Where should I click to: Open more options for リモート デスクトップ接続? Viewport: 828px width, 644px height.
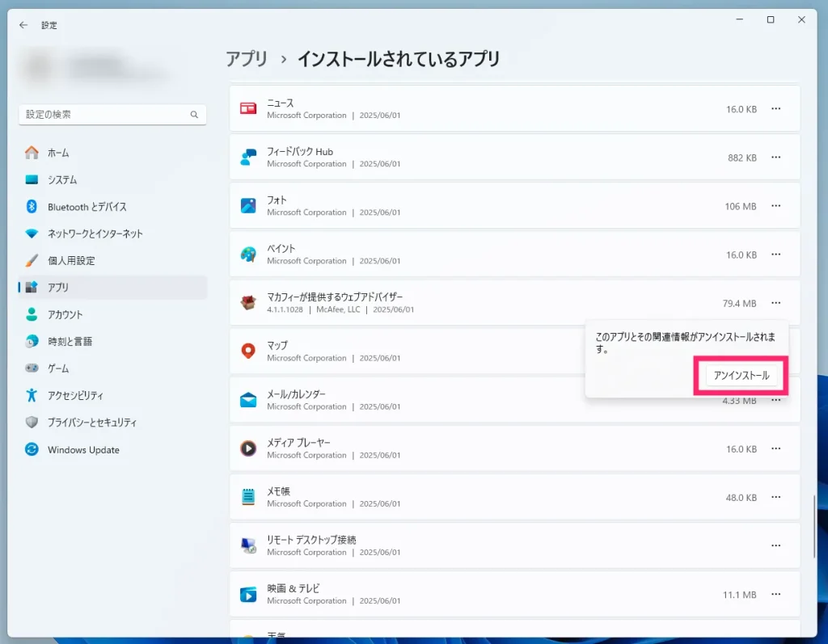(775, 545)
